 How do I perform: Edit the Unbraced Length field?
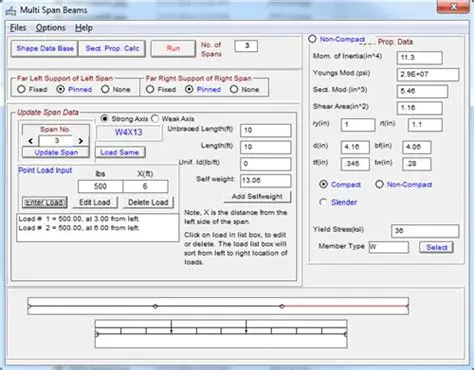[x=265, y=130]
